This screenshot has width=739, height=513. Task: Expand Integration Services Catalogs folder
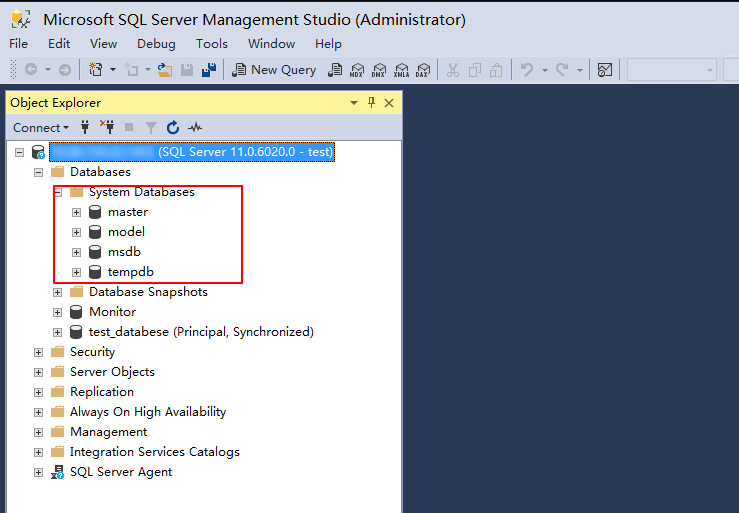click(x=39, y=452)
